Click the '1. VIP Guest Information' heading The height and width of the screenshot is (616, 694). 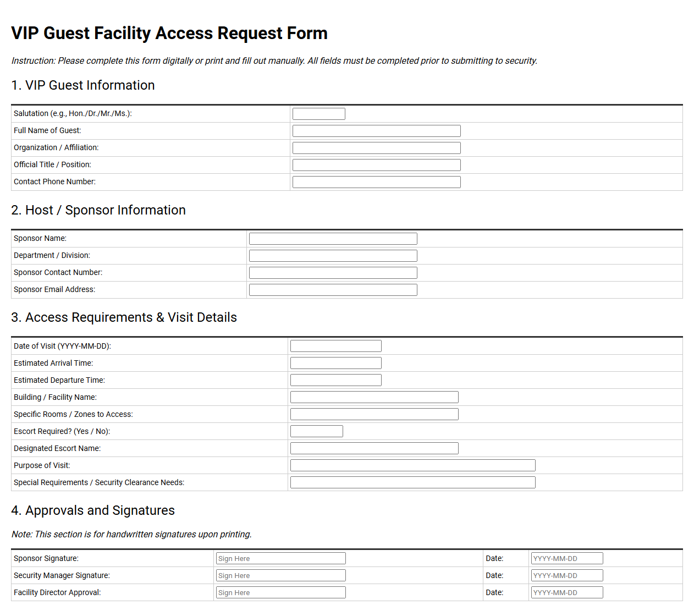83,85
